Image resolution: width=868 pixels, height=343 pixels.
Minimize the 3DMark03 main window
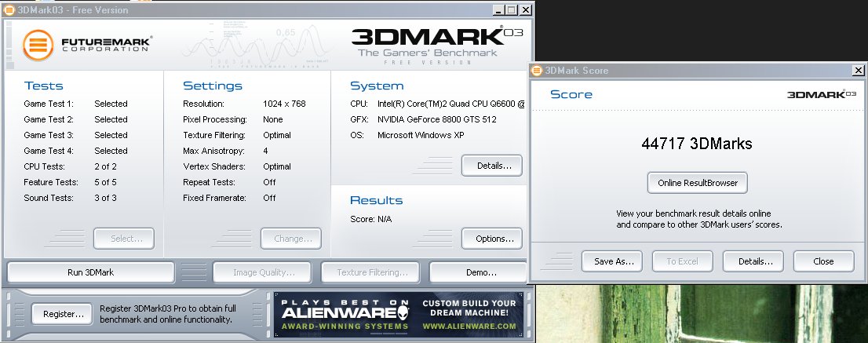click(x=497, y=9)
